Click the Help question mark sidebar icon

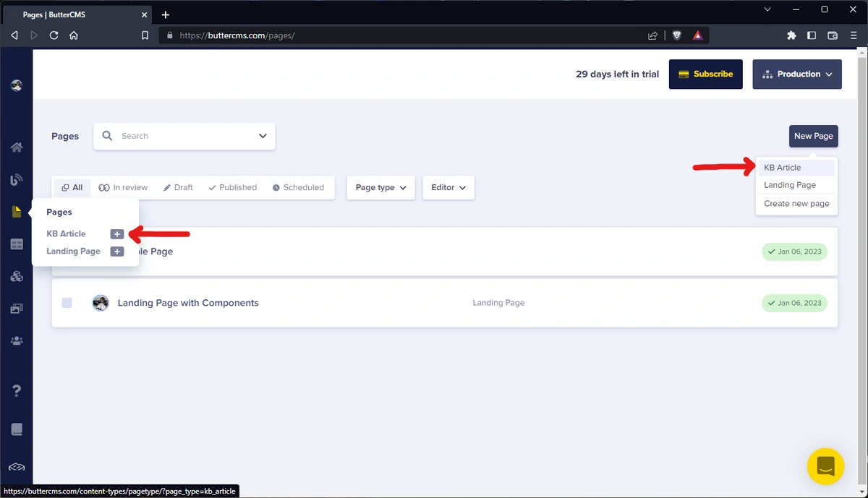tap(17, 391)
